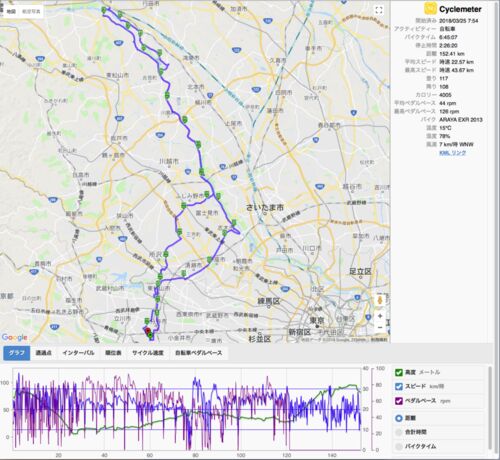The width and height of the screenshot is (500, 460).
Task: Click the map terms of use link
Action: point(380,340)
